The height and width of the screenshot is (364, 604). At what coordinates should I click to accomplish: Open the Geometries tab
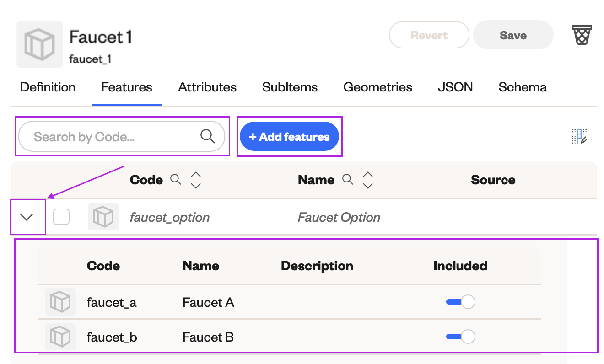(378, 87)
